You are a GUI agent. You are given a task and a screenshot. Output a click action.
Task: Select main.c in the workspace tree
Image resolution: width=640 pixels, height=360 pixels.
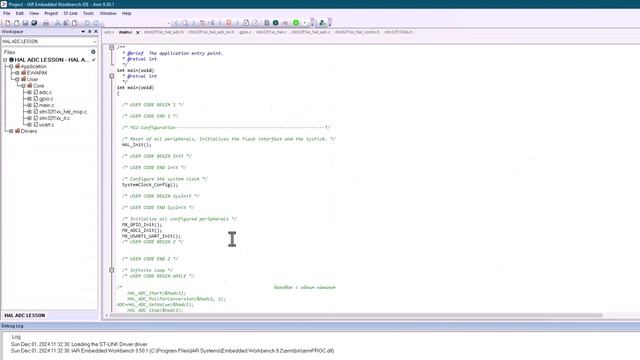46,105
